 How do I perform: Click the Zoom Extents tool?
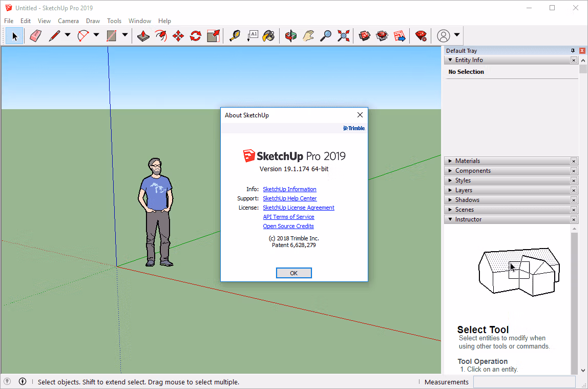[343, 36]
